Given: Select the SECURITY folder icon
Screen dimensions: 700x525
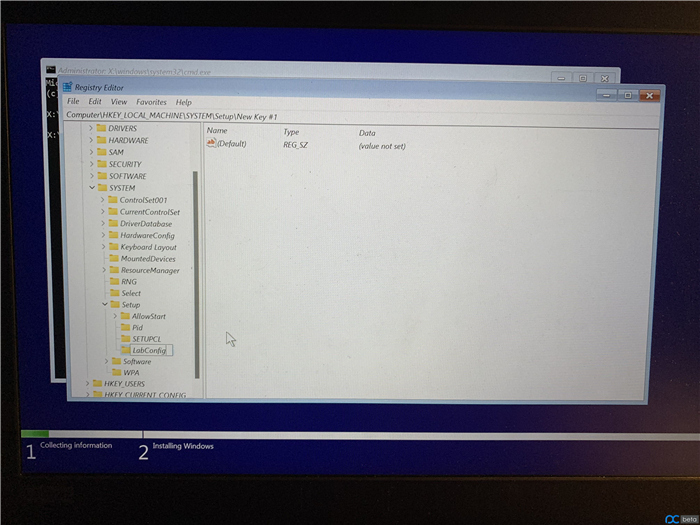Looking at the screenshot, I should tap(102, 164).
